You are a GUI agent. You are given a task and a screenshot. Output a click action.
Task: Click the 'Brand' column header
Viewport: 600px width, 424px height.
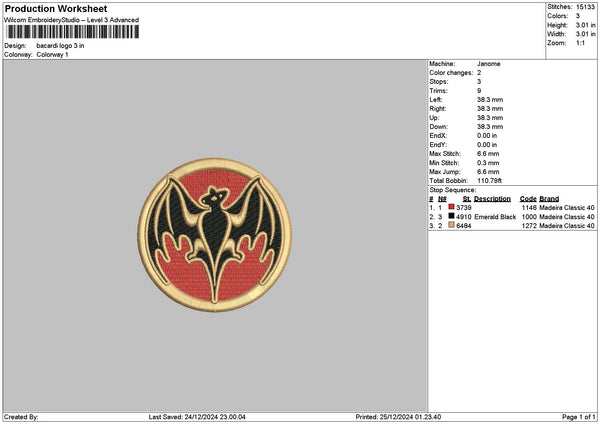[x=549, y=199]
